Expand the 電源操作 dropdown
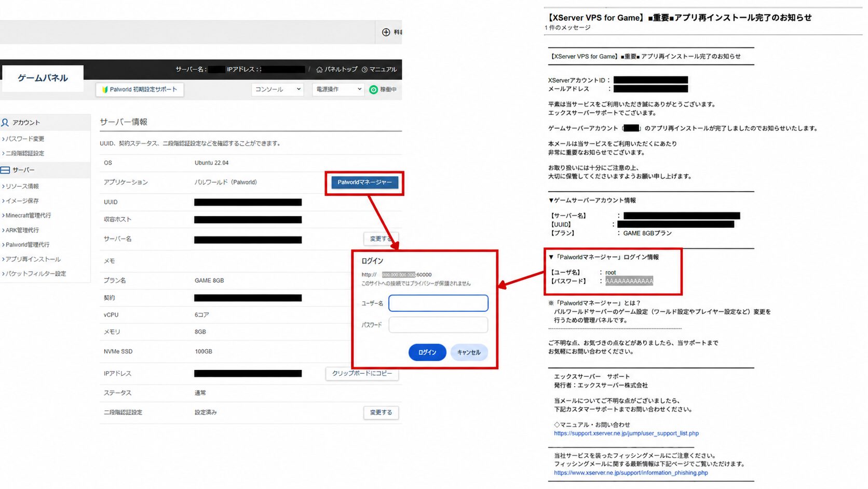 click(x=338, y=89)
